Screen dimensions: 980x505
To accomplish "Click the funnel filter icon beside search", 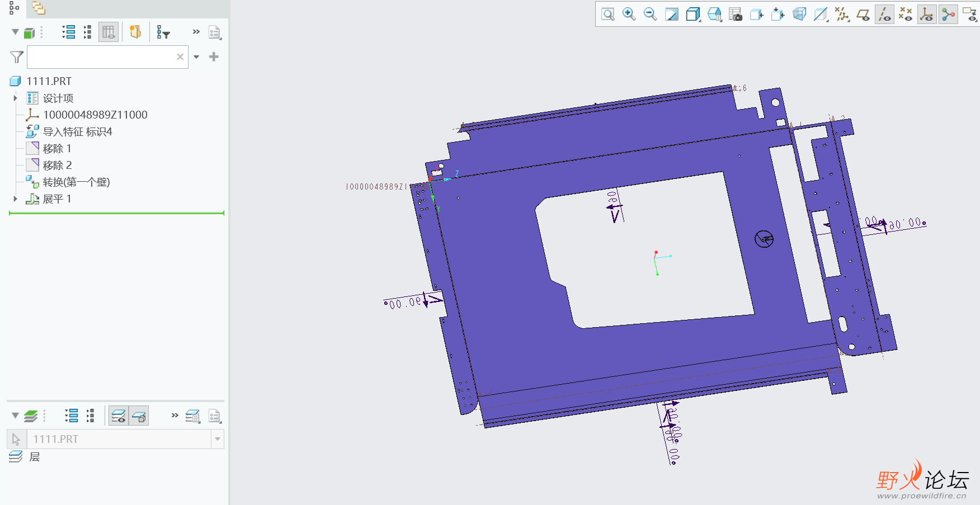I will pyautogui.click(x=17, y=57).
